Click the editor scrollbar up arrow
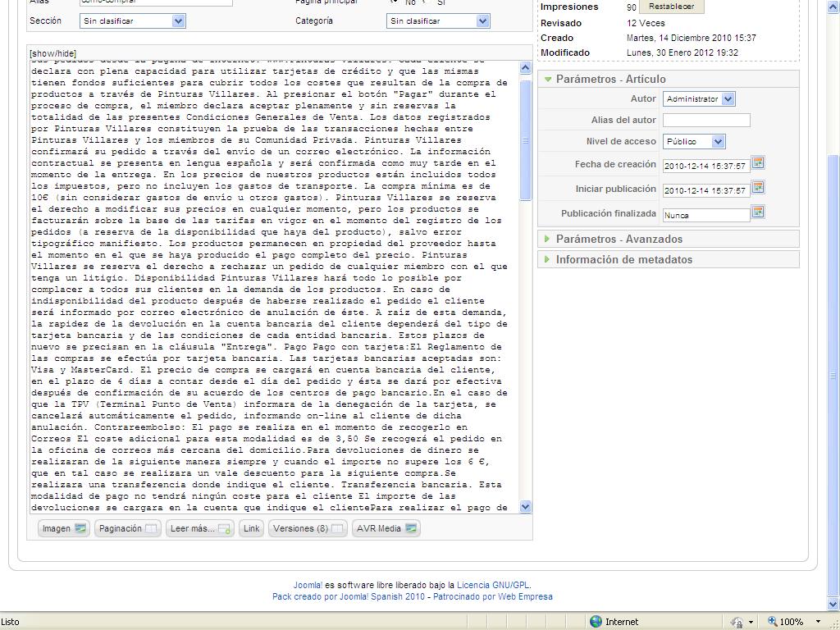The height and width of the screenshot is (630, 840). [525, 67]
